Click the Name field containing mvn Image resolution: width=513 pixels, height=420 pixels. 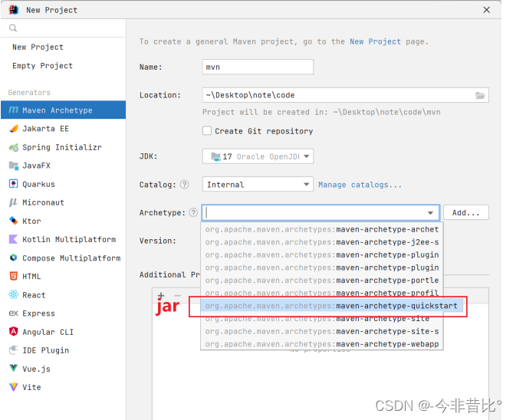(x=258, y=67)
